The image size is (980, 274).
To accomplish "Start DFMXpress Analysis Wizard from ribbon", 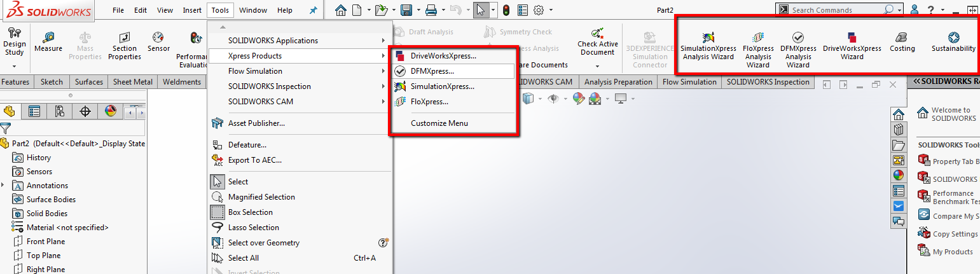I will (x=798, y=50).
